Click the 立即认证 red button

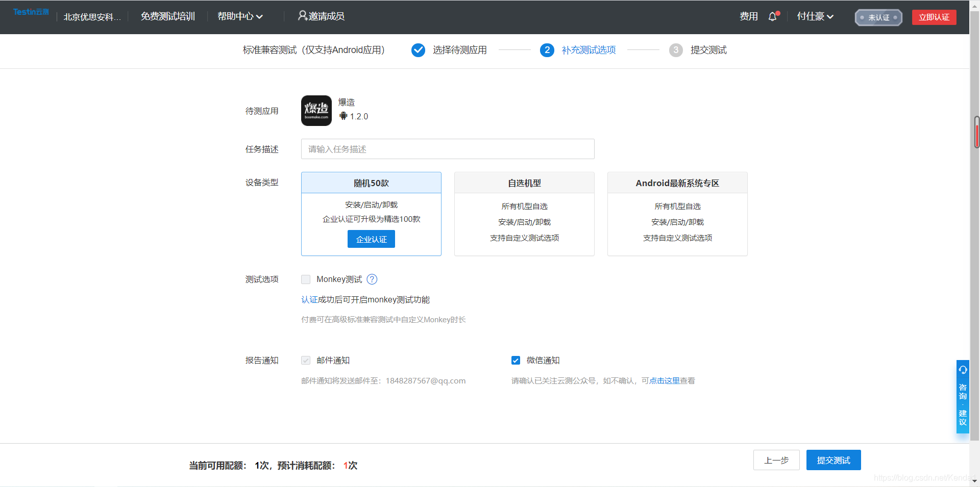pos(934,17)
